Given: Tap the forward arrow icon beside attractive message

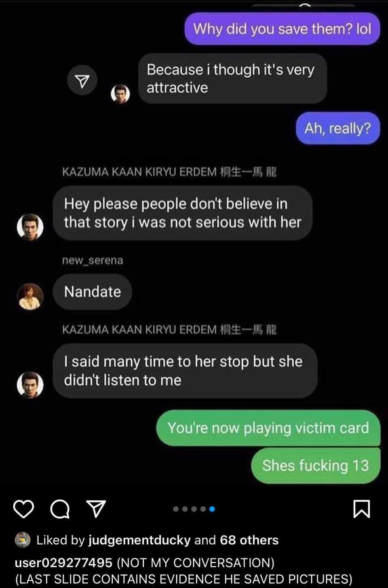Looking at the screenshot, I should [82, 81].
